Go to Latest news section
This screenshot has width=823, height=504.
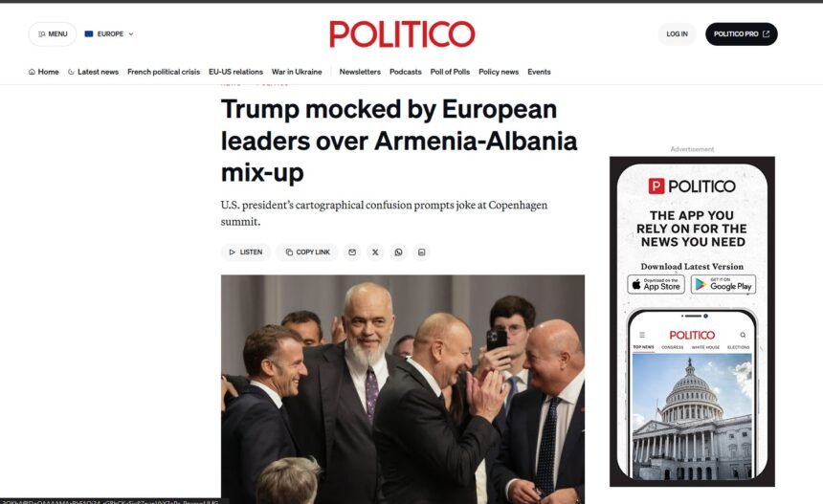[x=94, y=72]
